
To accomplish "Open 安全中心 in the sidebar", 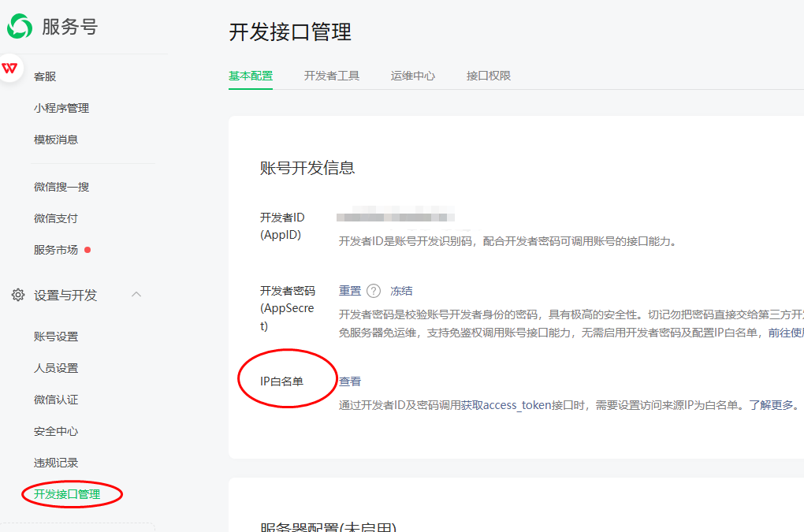I will [56, 431].
